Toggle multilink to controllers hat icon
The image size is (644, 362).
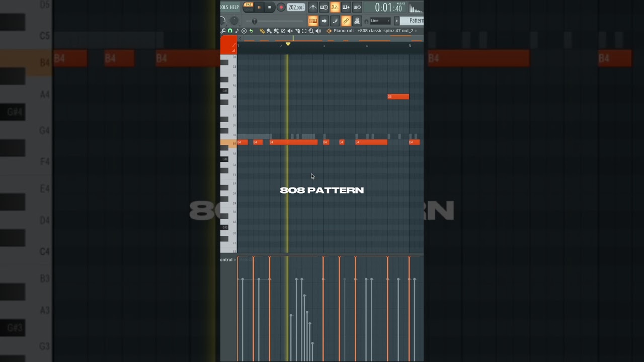coord(357,21)
